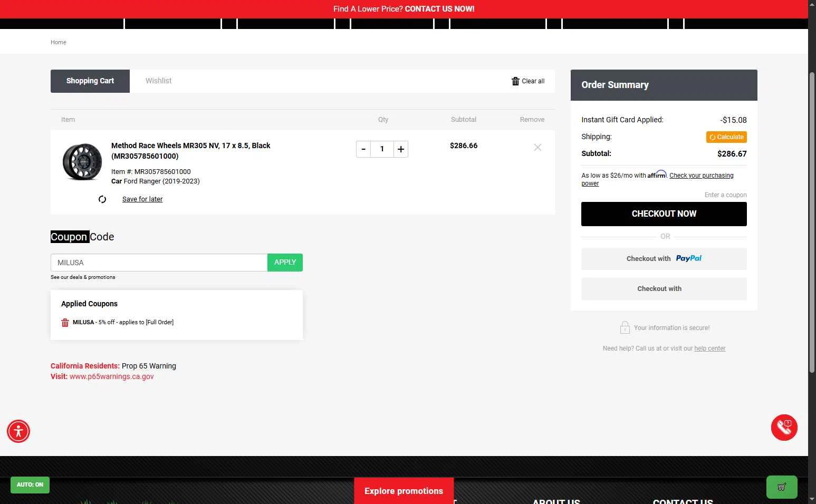Open See our deals & promotions link
This screenshot has height=504, width=816.
(83, 277)
